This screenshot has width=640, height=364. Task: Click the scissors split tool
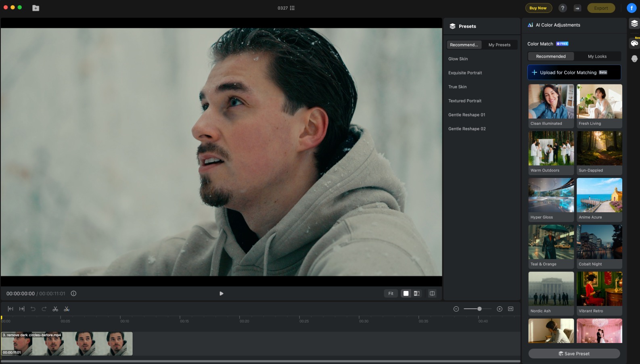click(x=55, y=309)
